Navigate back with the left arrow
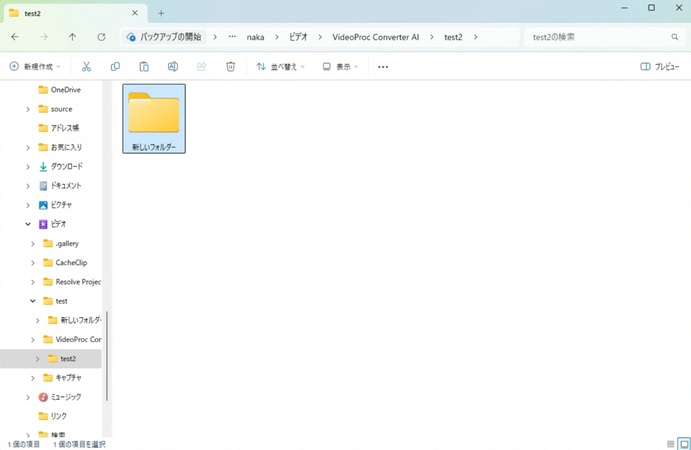This screenshot has width=691, height=450. tap(14, 37)
